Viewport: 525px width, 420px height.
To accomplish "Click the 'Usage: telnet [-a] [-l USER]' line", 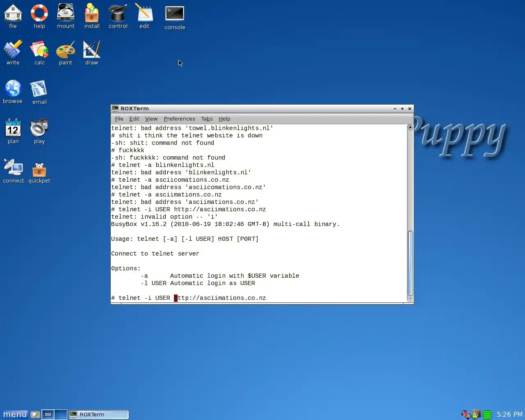I will pyautogui.click(x=185, y=239).
